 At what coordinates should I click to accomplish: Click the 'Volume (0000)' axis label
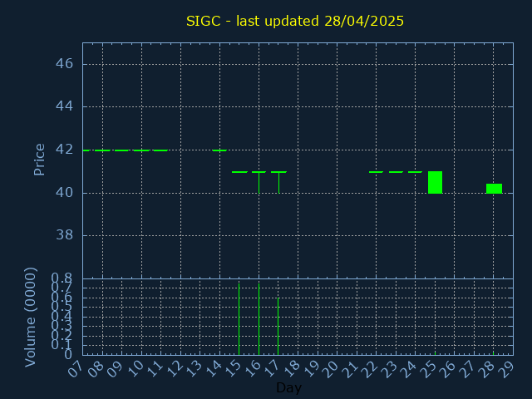point(30,318)
